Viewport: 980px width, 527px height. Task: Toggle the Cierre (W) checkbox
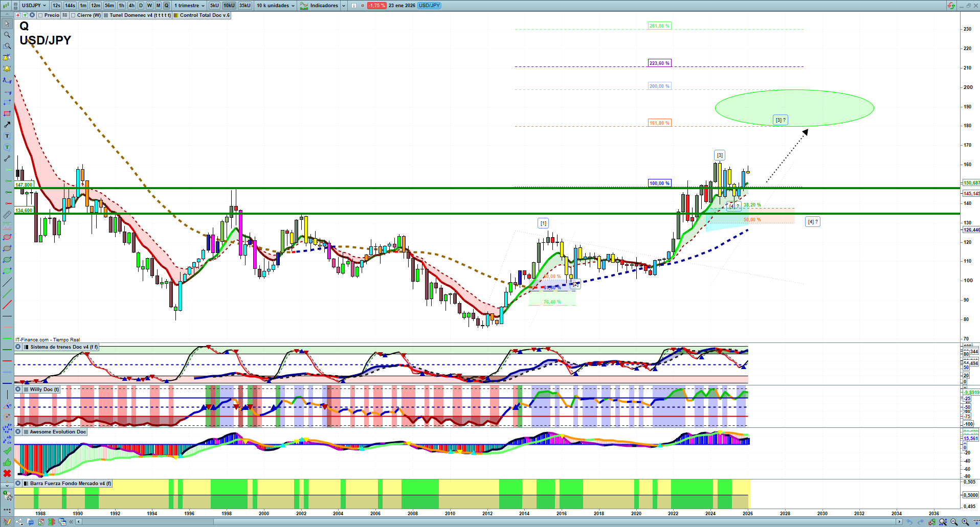(73, 15)
